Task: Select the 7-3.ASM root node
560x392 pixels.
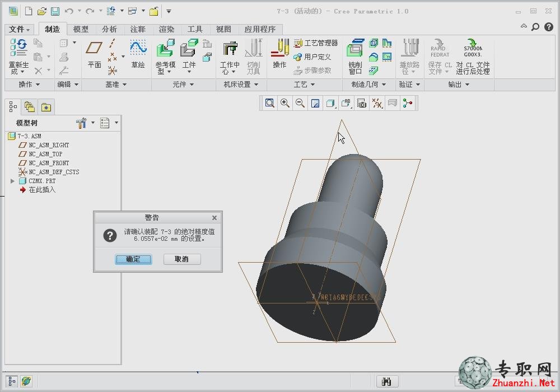Action: (x=25, y=136)
